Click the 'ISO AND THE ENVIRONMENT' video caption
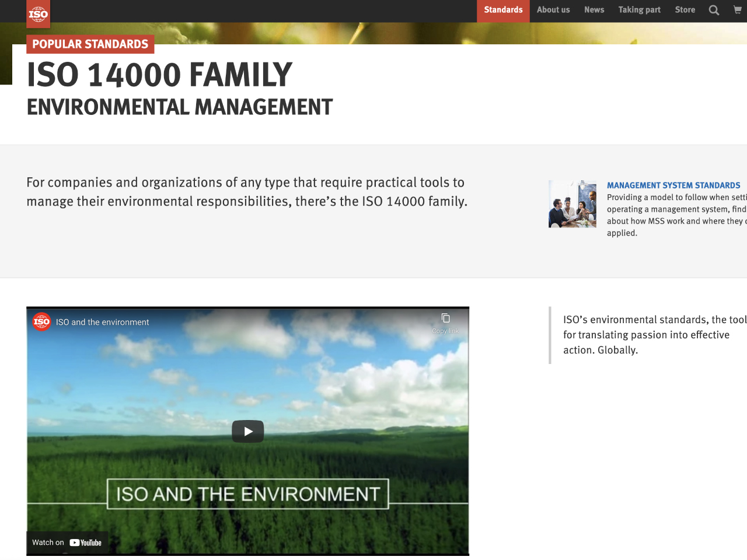 [x=248, y=494]
